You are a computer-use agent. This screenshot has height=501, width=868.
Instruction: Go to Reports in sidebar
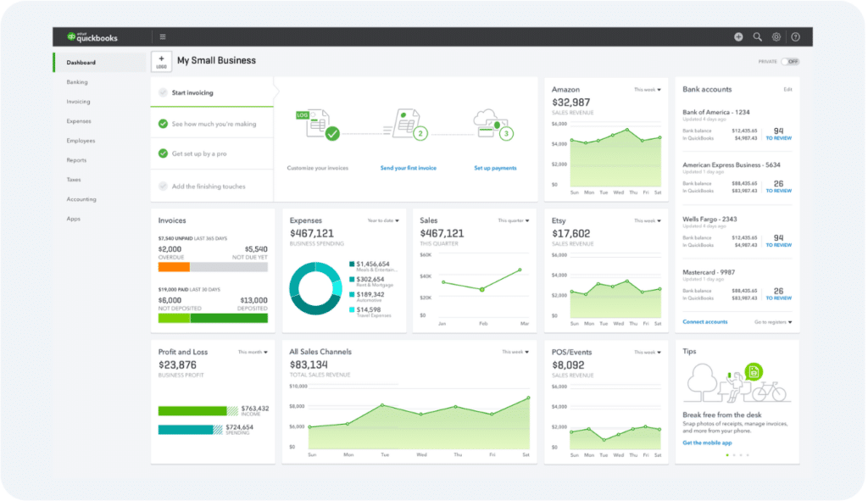coord(76,160)
